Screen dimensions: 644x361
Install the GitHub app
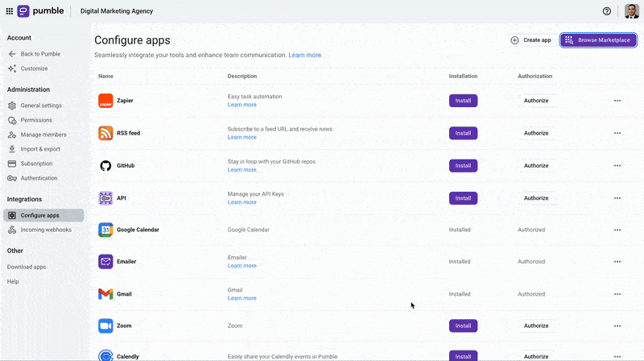point(463,166)
